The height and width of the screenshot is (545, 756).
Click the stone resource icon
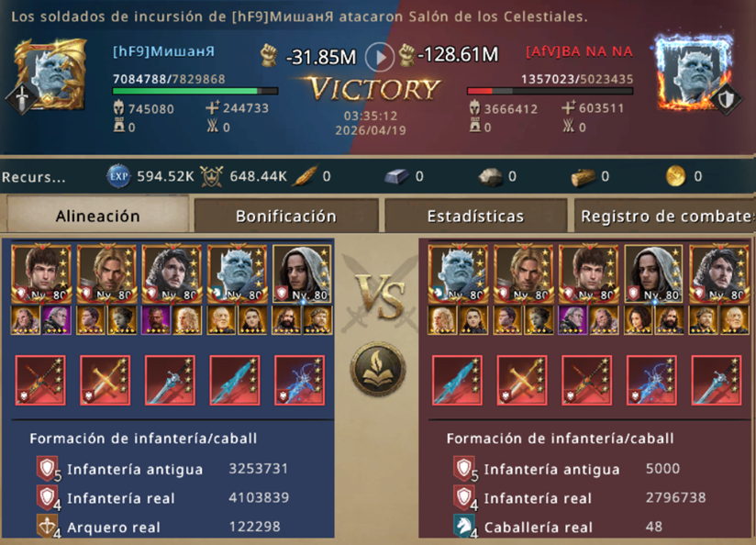pos(490,176)
